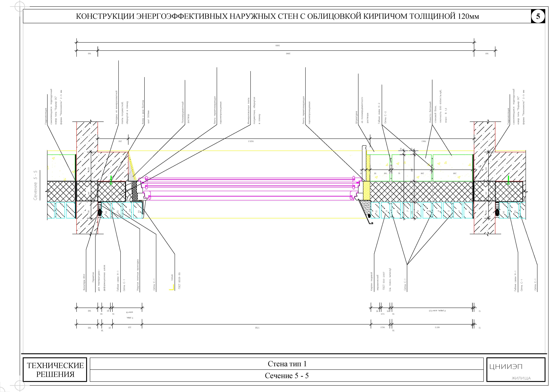This screenshot has width=555, height=392.
Task: Click the 'Кирпич лицевой' callout label
Action: click(372, 281)
